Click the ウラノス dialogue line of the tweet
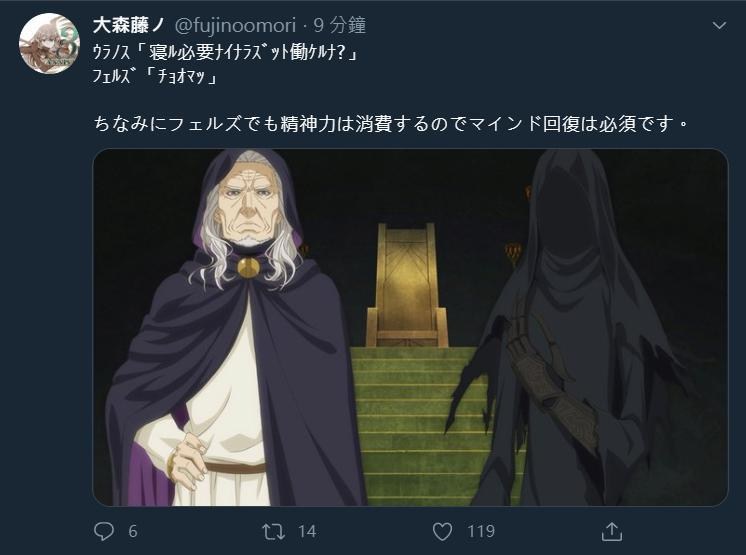The height and width of the screenshot is (555, 746). 225,52
